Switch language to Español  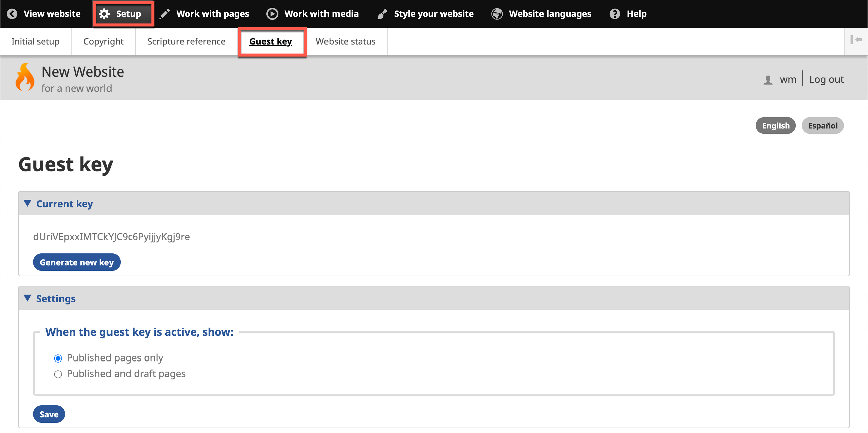pyautogui.click(x=822, y=125)
